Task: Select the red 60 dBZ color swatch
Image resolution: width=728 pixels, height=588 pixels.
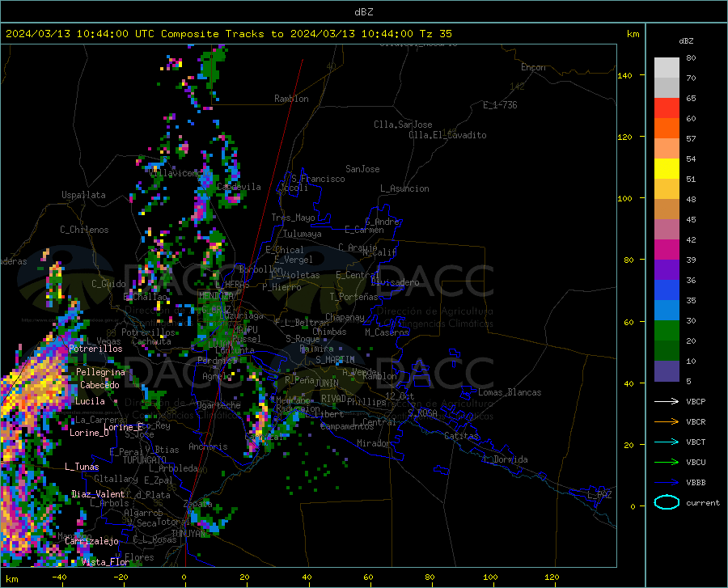Action: [x=667, y=108]
